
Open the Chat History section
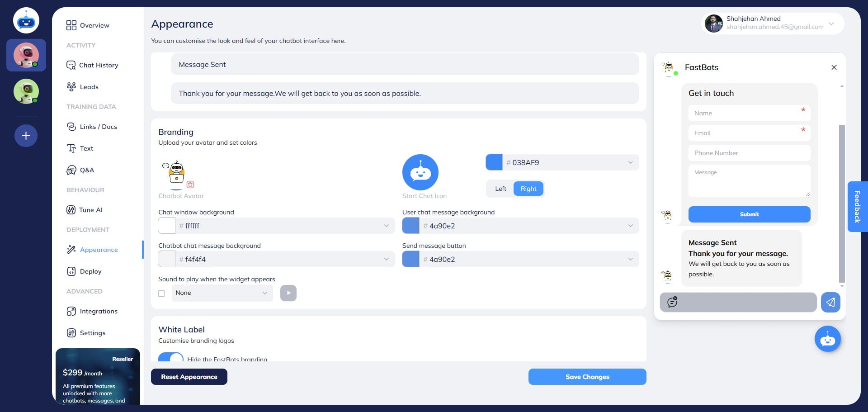click(x=98, y=65)
